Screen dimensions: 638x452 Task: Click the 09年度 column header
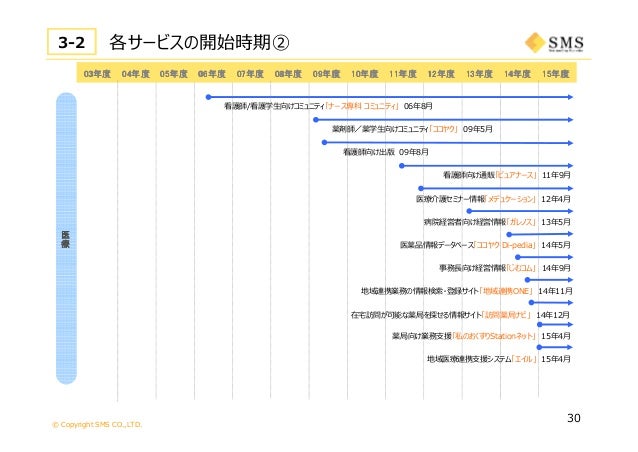(x=326, y=74)
